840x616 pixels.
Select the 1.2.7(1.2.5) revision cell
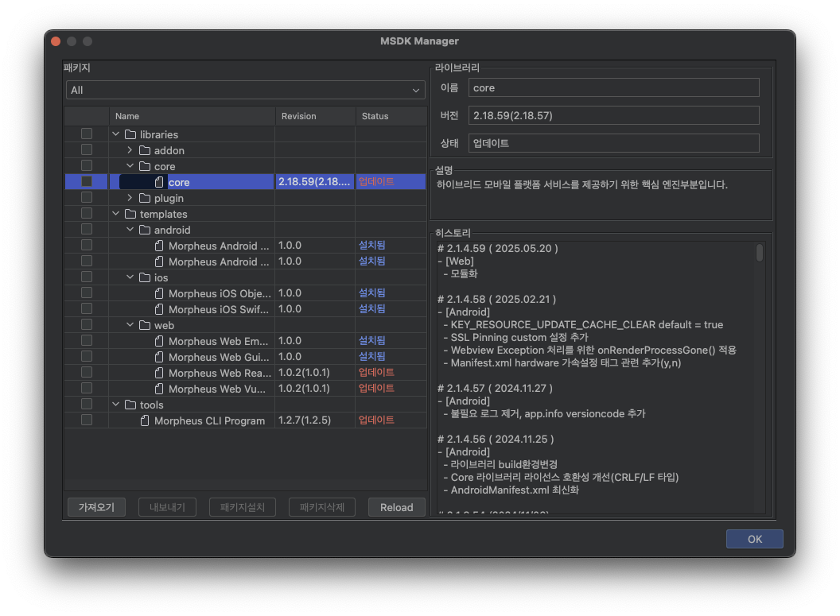click(x=315, y=420)
